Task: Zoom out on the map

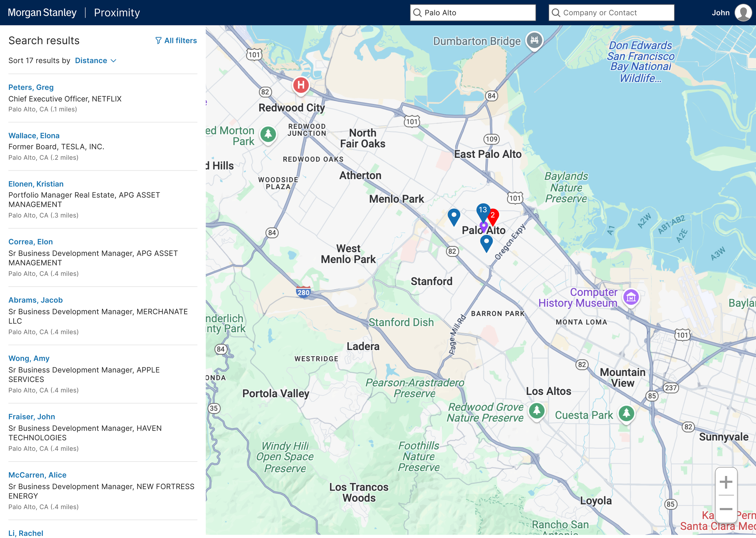Action: 725,509
